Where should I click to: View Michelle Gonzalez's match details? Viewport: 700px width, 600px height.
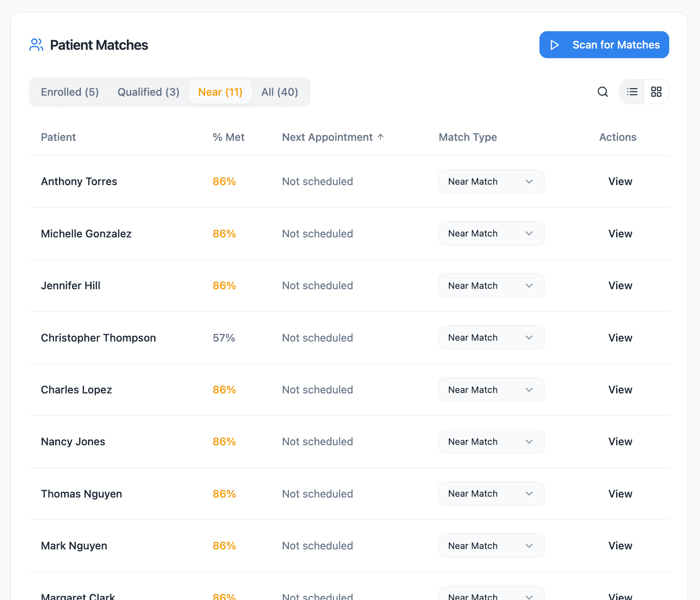click(620, 234)
